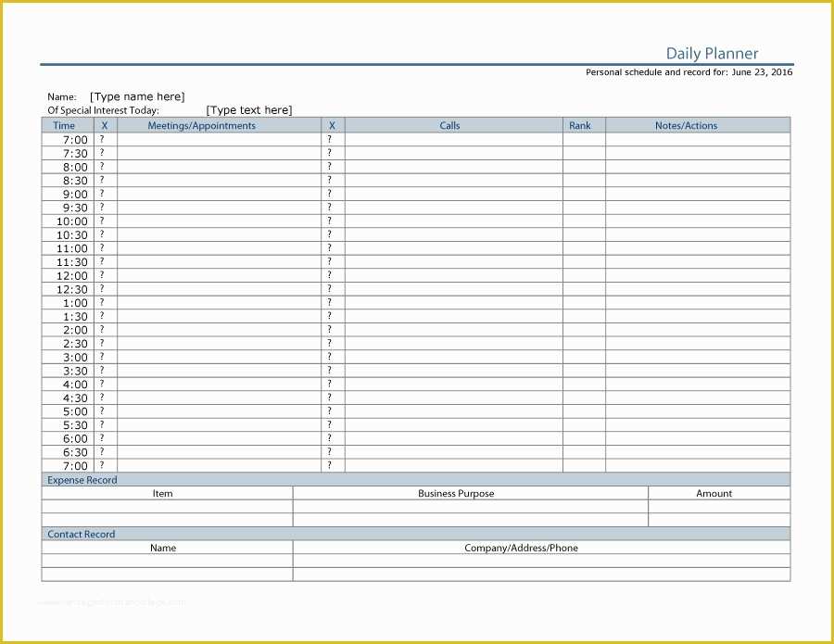Select the June 23, 2016 date line
This screenshot has height=644, width=834.
689,71
